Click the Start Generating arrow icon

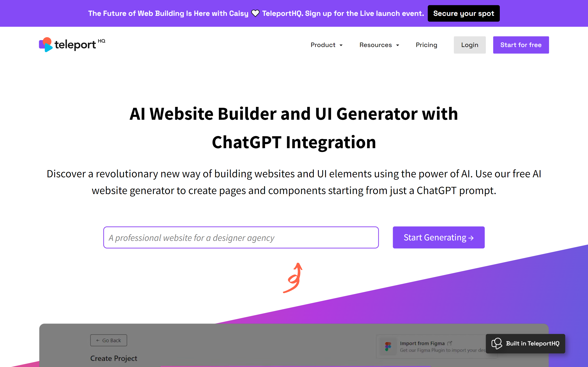click(471, 237)
